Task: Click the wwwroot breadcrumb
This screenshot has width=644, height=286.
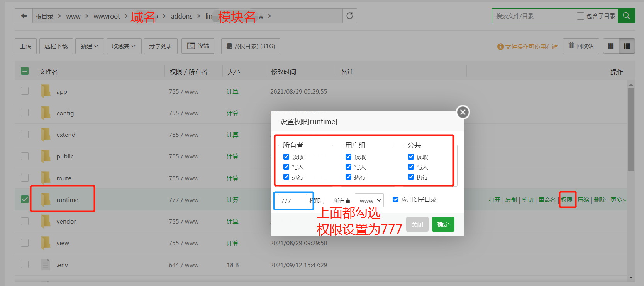Action: pos(107,16)
